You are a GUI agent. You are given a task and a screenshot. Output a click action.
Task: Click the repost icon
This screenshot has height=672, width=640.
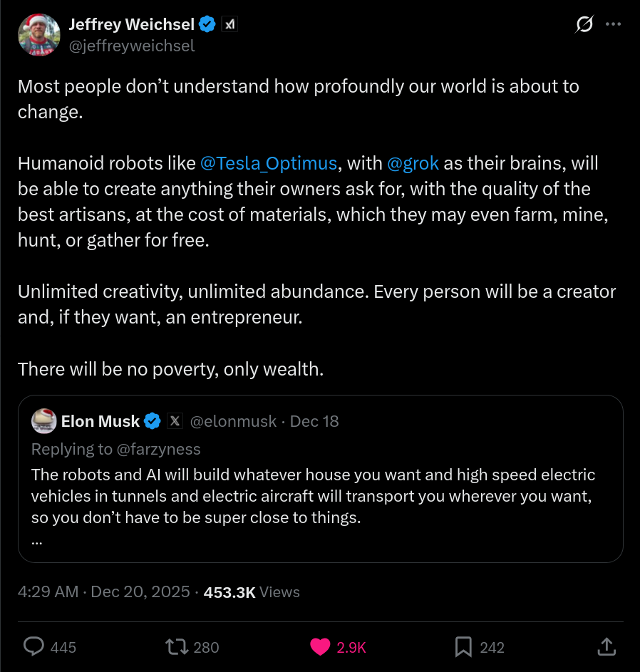pyautogui.click(x=175, y=646)
